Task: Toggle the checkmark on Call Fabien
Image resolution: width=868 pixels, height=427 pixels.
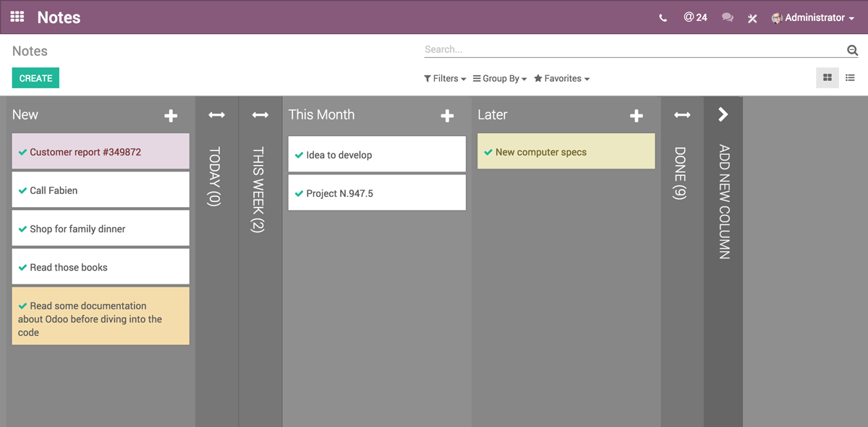Action: point(22,190)
